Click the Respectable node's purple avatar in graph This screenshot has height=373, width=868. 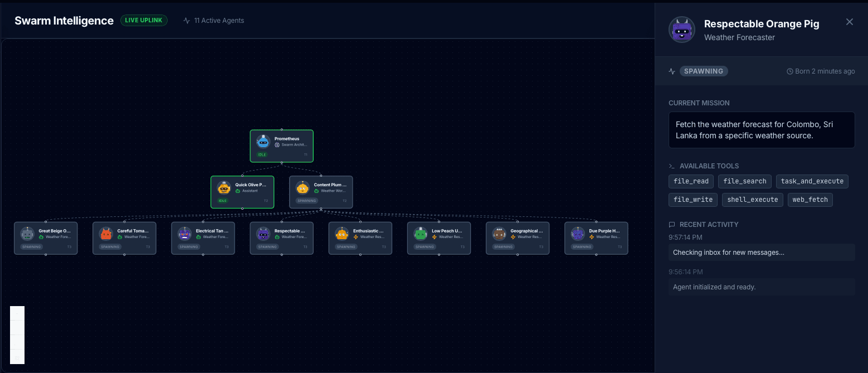point(263,234)
